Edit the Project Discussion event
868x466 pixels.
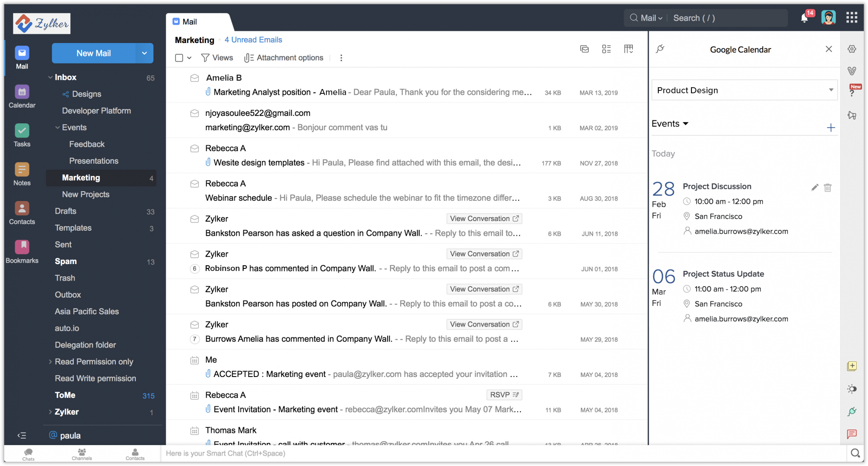click(815, 187)
